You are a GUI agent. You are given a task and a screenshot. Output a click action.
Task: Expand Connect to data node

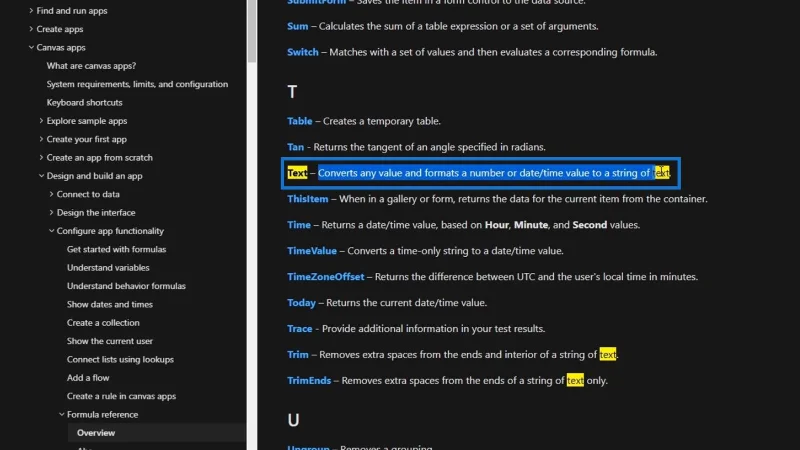[x=52, y=194]
